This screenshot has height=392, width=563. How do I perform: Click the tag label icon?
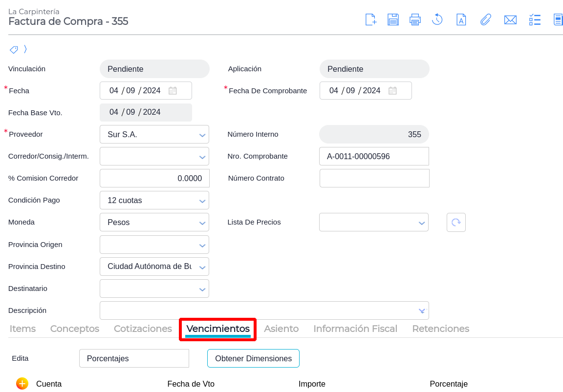pos(14,49)
